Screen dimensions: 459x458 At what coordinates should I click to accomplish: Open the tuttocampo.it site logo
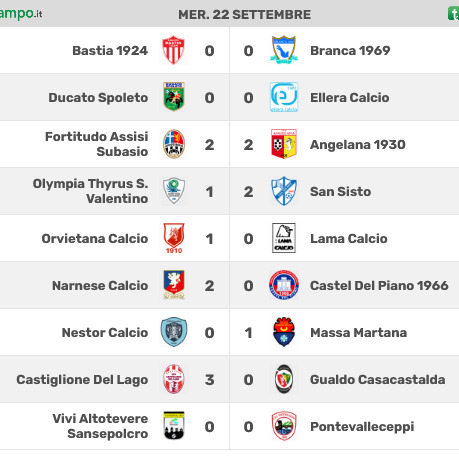pos(21,14)
